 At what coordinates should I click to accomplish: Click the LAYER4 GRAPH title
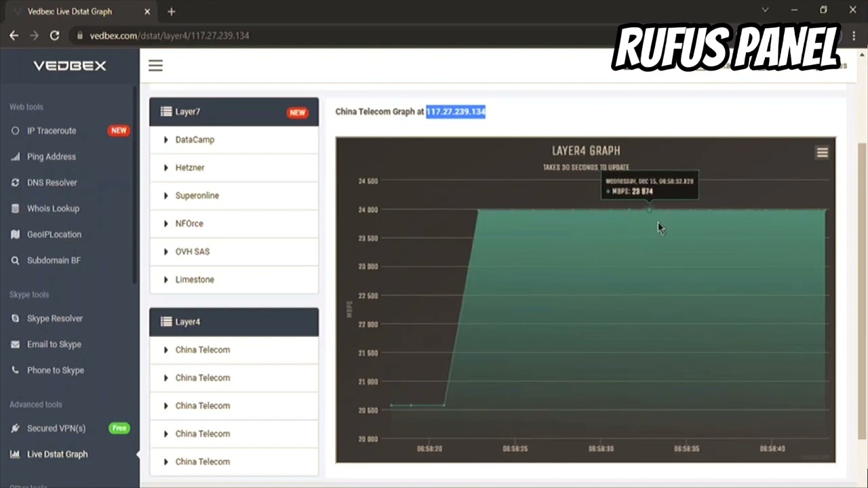pyautogui.click(x=586, y=151)
